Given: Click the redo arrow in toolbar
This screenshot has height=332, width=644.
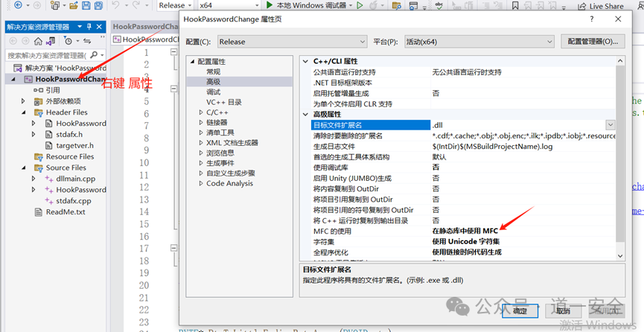Looking at the screenshot, I should tap(136, 5).
